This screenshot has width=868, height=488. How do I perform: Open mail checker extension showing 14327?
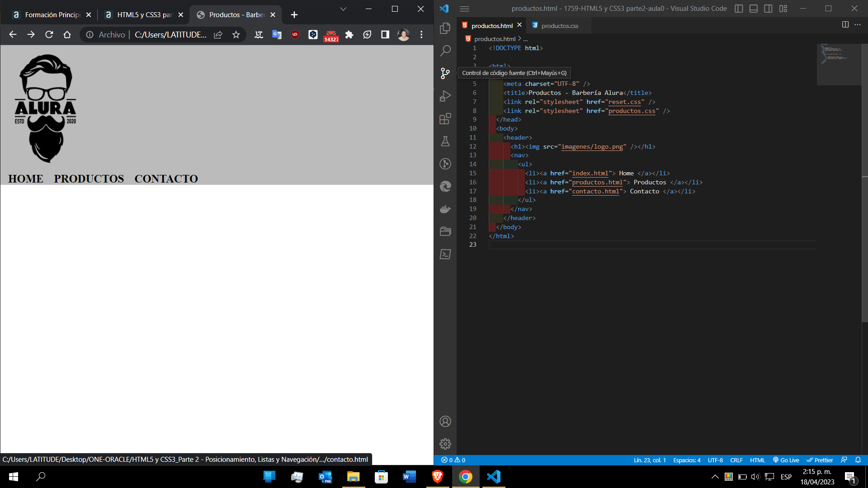pyautogui.click(x=331, y=36)
